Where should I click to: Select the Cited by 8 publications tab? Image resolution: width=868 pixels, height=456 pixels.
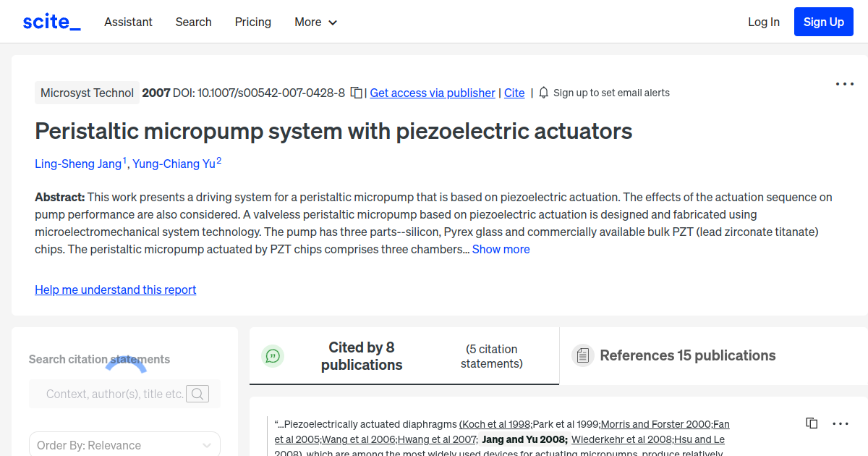pos(362,355)
